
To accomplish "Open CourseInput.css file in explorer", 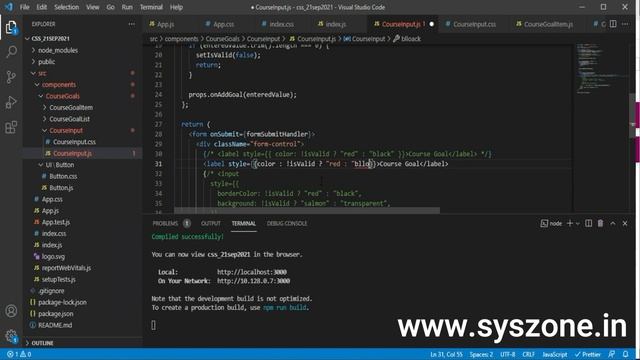I will tap(74, 142).
